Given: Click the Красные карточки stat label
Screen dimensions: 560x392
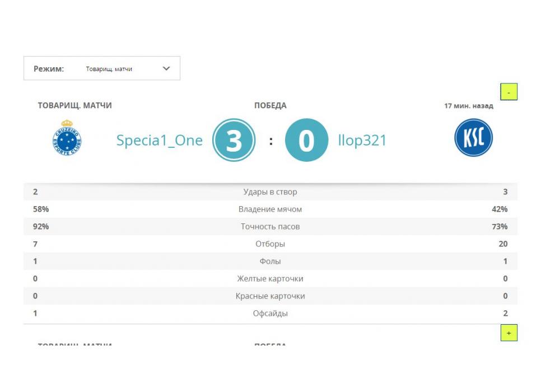Looking at the screenshot, I should (270, 296).
